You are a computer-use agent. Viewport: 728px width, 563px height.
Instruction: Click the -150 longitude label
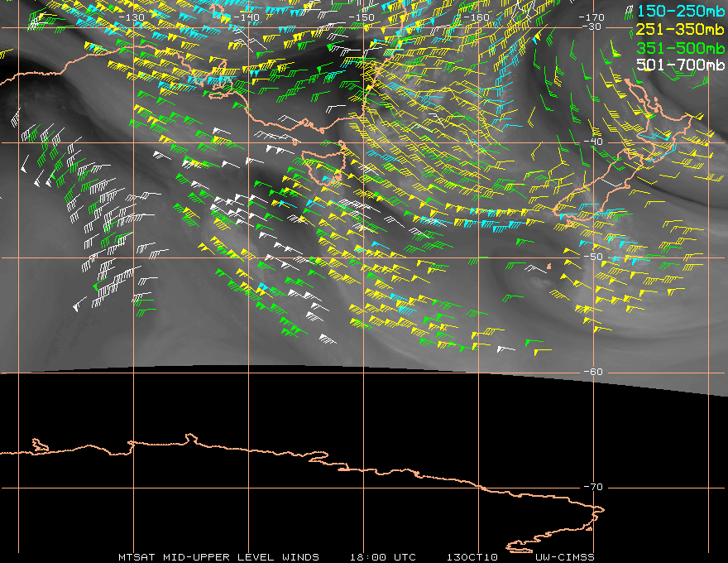click(x=361, y=17)
